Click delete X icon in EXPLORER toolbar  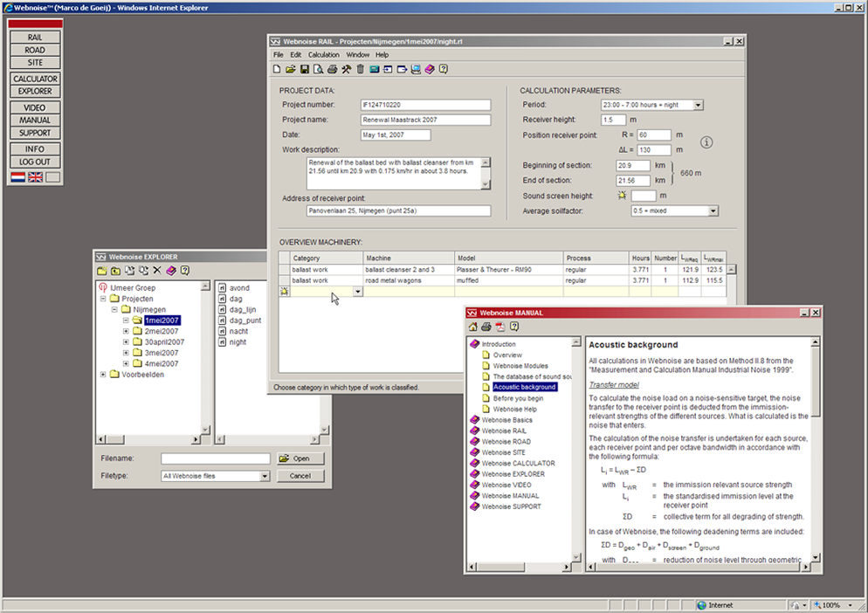click(157, 271)
